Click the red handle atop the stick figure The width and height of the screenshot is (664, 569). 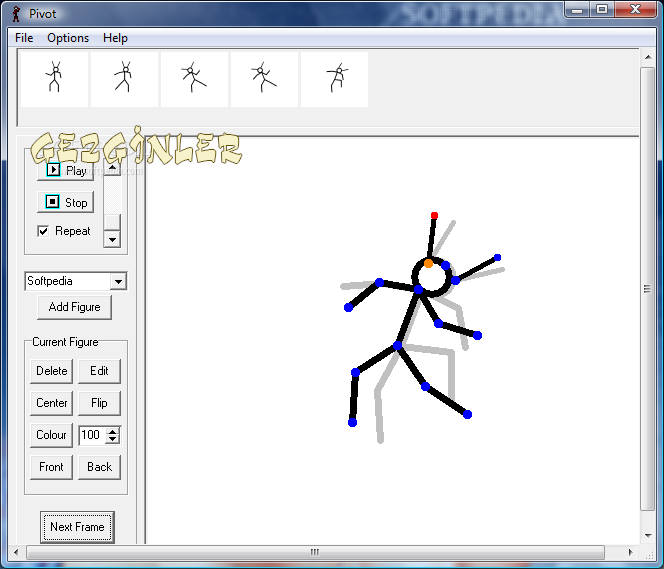click(x=434, y=215)
